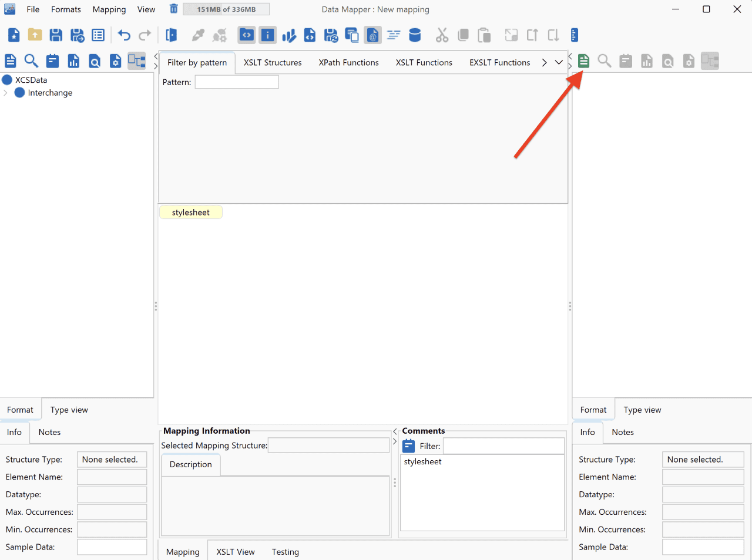This screenshot has width=752, height=560.
Task: Show more function tabs with right chevron
Action: (x=545, y=62)
